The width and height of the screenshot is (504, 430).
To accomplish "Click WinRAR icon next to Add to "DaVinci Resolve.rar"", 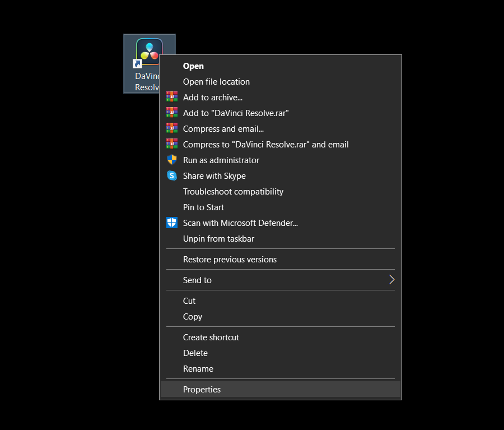I will [172, 113].
